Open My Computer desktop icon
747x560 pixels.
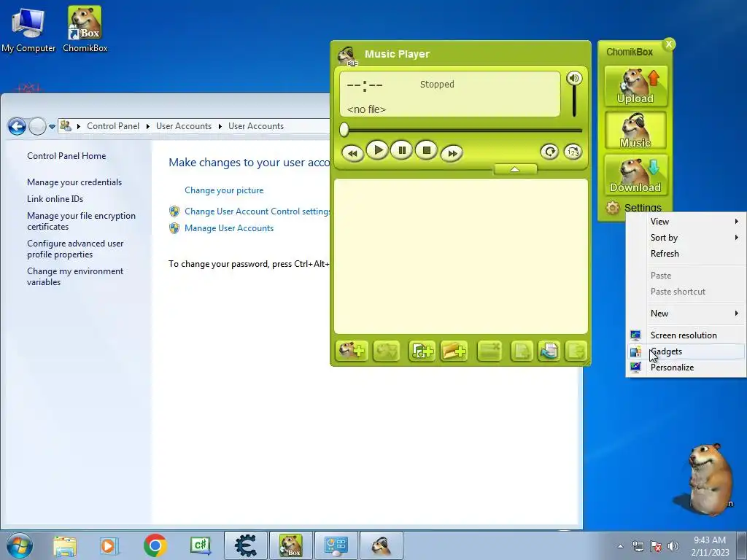coord(28,30)
